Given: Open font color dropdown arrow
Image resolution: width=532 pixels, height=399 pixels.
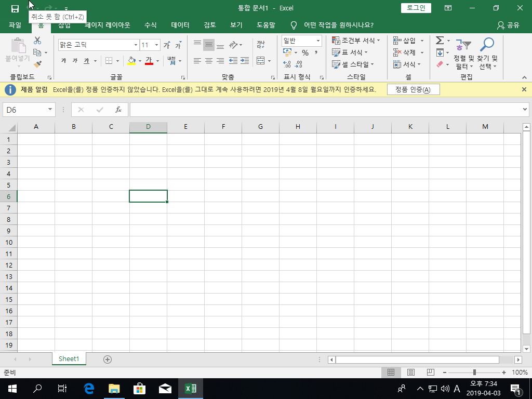Looking at the screenshot, I should click(x=157, y=61).
